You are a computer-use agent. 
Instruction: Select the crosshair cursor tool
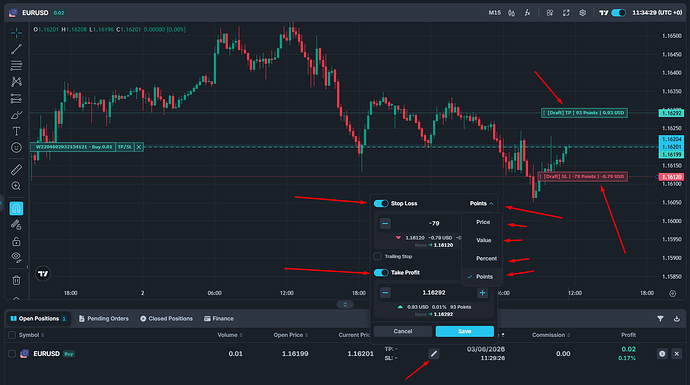pyautogui.click(x=16, y=33)
